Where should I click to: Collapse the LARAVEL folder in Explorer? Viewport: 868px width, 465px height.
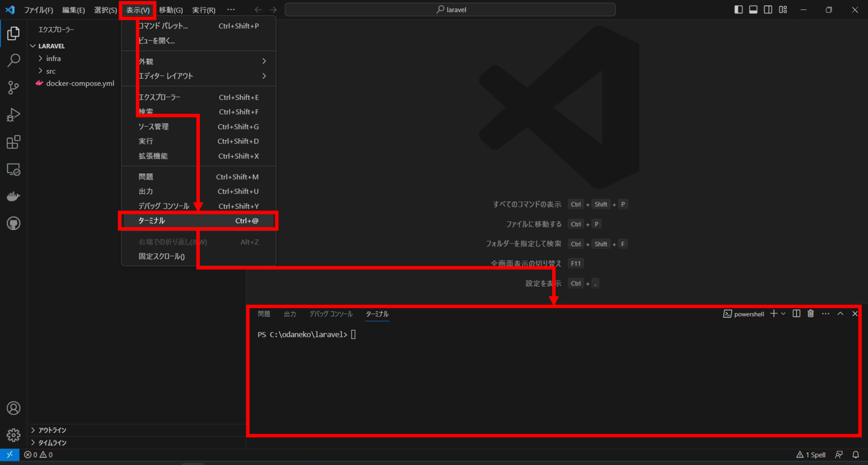(x=33, y=46)
